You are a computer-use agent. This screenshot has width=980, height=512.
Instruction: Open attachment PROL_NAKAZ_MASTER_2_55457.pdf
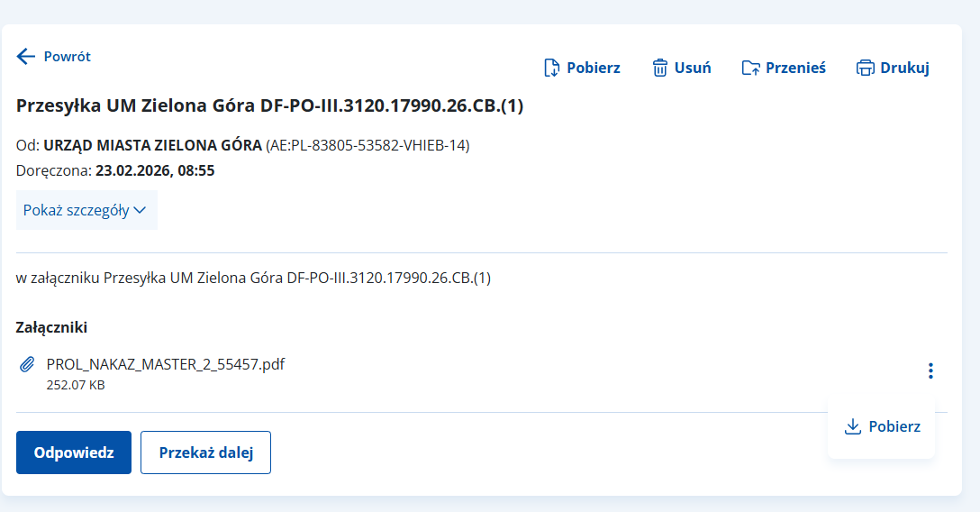[165, 364]
